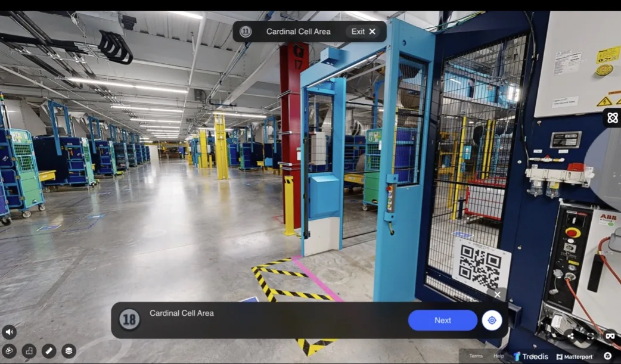
Task: Exit the Cardinal Cell Area tour
Action: [x=363, y=32]
